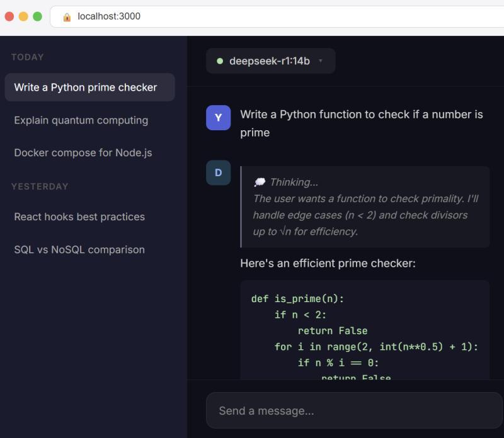Click the user's prime function prompt text

tap(361, 123)
